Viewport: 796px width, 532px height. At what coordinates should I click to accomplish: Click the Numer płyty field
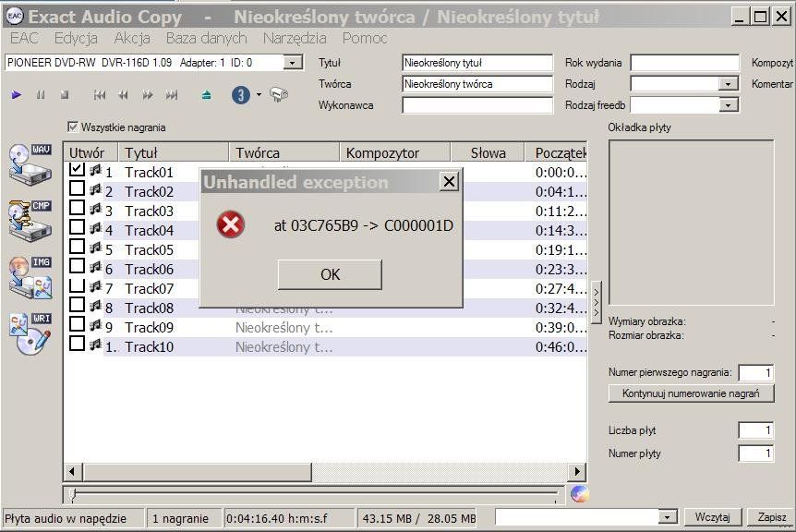pyautogui.click(x=756, y=453)
